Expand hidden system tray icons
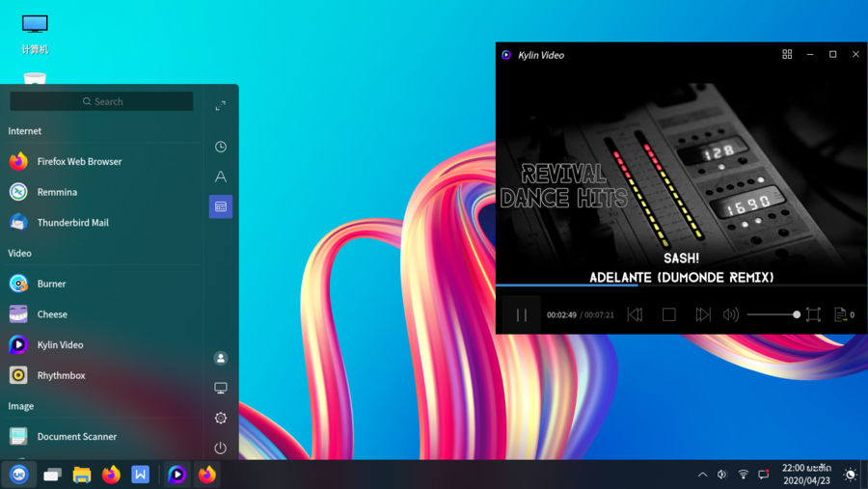868x489 pixels. (x=702, y=475)
